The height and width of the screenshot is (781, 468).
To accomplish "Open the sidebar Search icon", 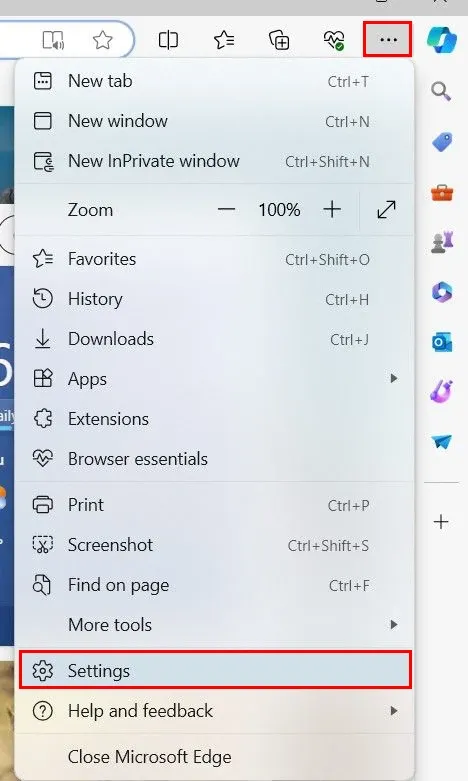I will click(441, 91).
